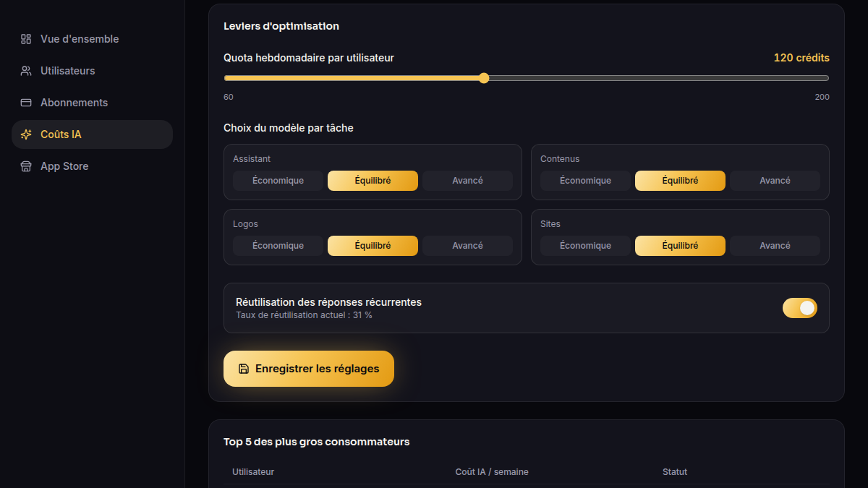This screenshot has width=868, height=488.
Task: Click the Utilisateurs people icon
Action: pos(26,71)
